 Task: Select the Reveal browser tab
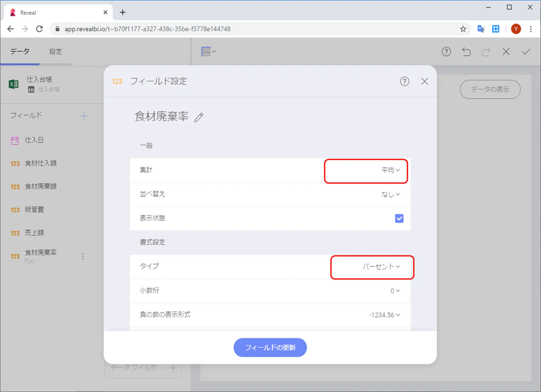pyautogui.click(x=59, y=12)
